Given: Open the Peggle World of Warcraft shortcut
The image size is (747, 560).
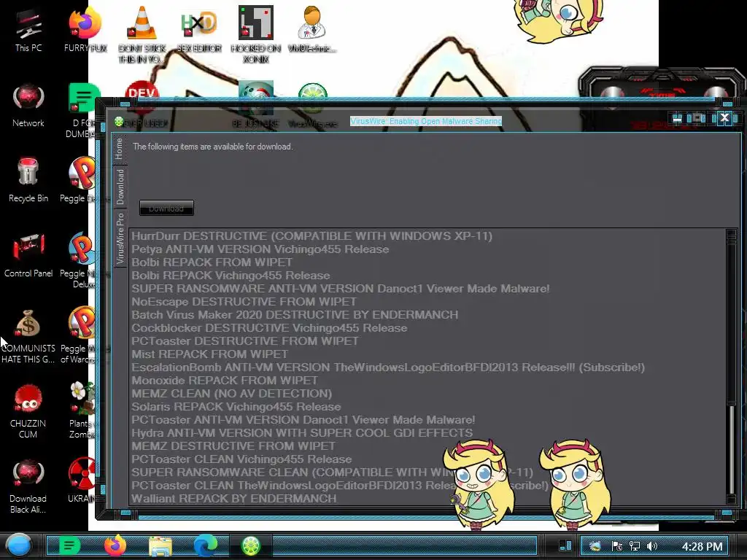Looking at the screenshot, I should click(x=78, y=335).
